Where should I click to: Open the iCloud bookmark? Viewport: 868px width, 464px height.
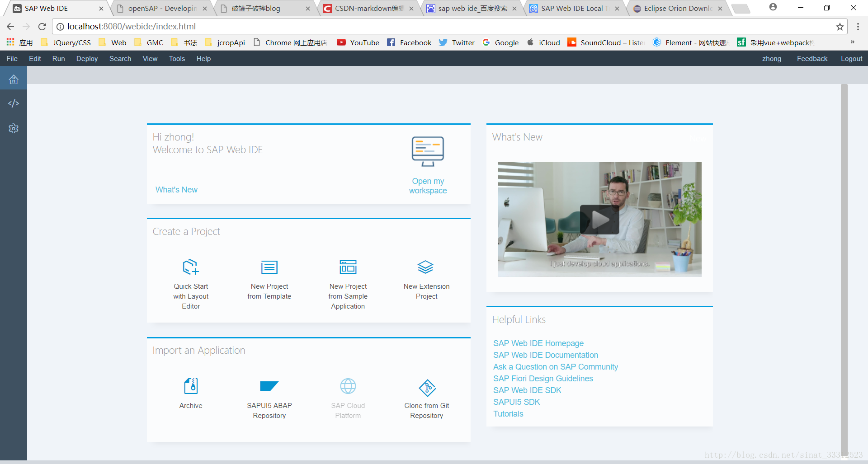[543, 42]
